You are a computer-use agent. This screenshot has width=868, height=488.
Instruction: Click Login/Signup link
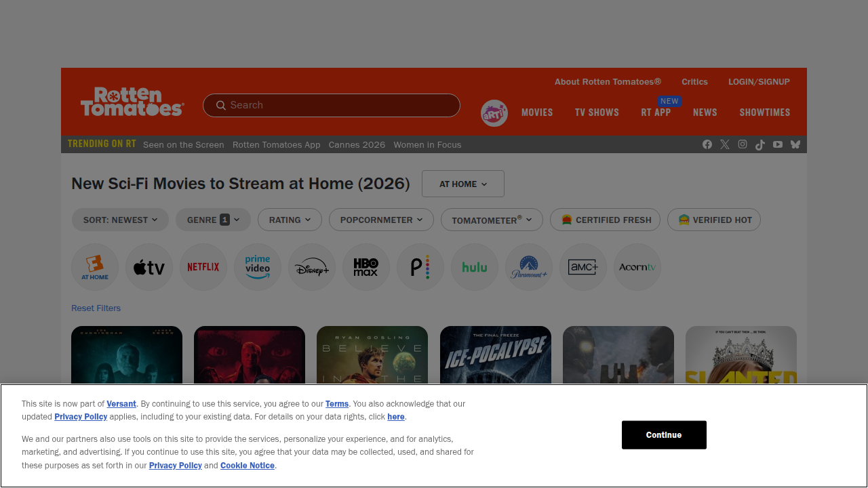(759, 82)
